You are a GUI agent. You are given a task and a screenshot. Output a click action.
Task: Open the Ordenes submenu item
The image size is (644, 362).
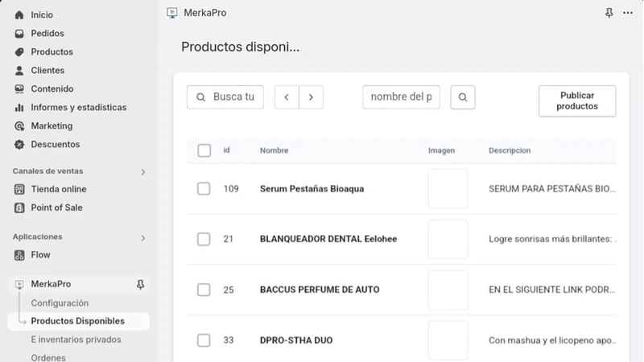tap(48, 357)
